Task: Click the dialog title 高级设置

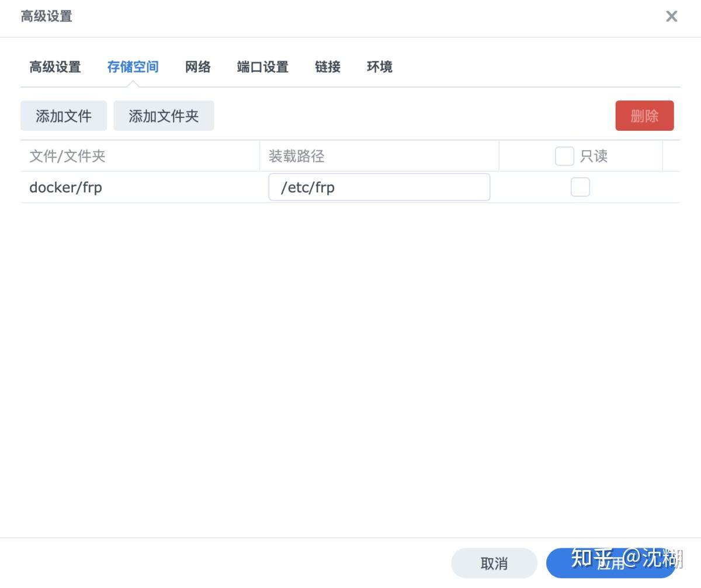Action: (46, 17)
